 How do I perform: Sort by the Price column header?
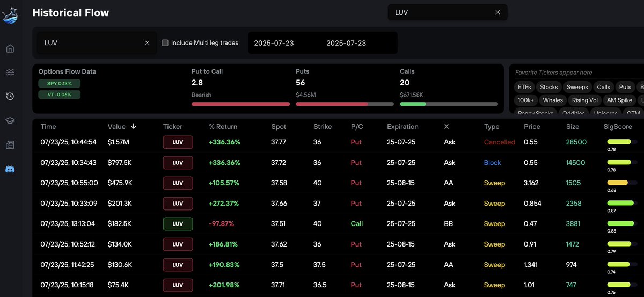click(x=532, y=127)
